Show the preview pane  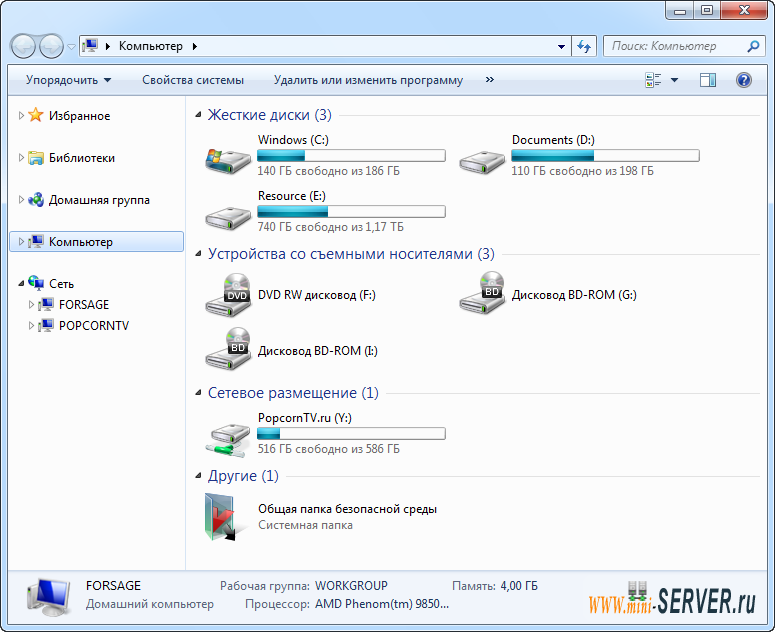[708, 80]
